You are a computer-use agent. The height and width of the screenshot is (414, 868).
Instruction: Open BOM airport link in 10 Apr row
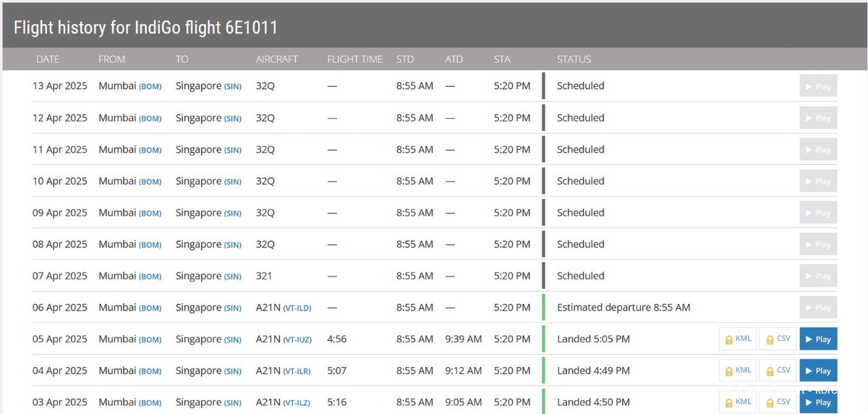tap(150, 182)
